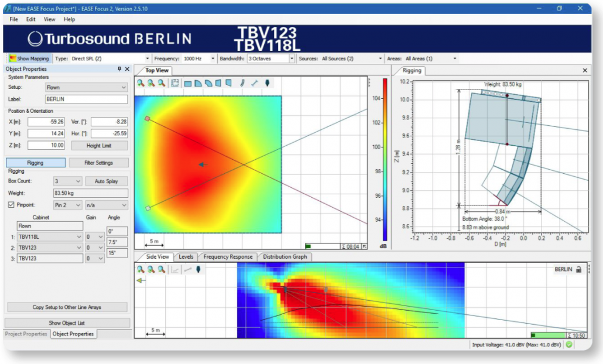
Task: Click the Show Object List button
Action: pyautogui.click(x=67, y=323)
